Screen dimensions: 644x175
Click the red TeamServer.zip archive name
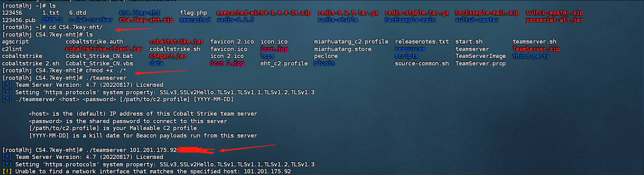[x=536, y=49]
